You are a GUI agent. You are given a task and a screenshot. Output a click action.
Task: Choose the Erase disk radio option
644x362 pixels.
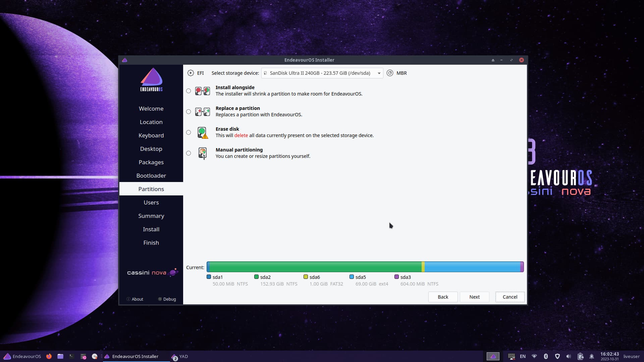189,132
